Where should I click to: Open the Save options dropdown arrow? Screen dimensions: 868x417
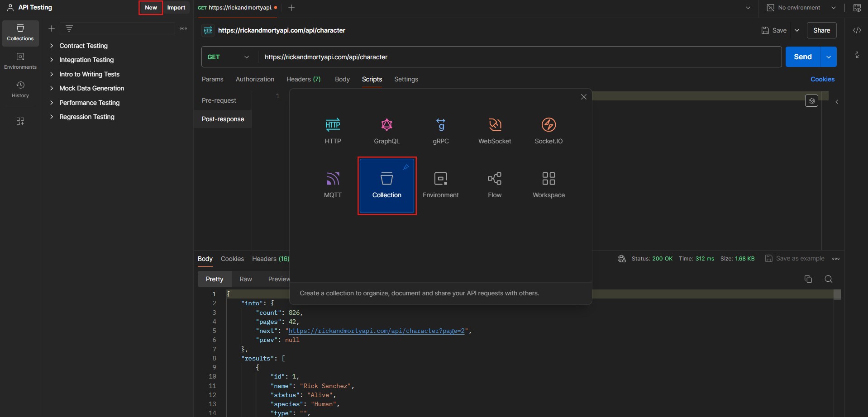click(x=797, y=30)
